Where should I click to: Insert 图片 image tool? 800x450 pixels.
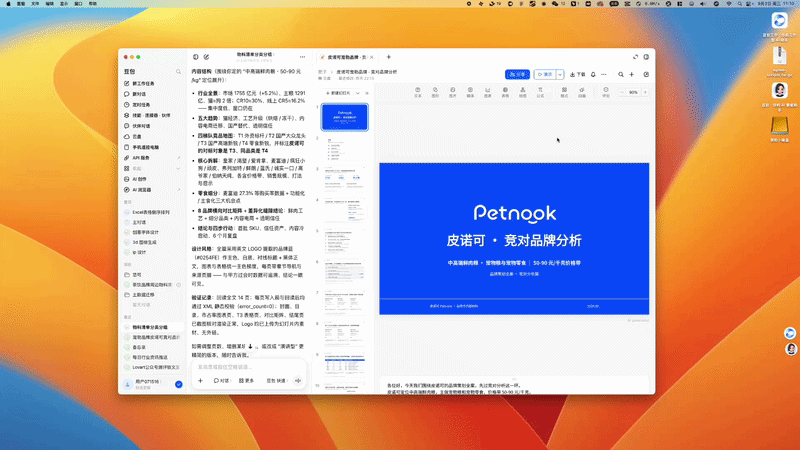[x=453, y=92]
